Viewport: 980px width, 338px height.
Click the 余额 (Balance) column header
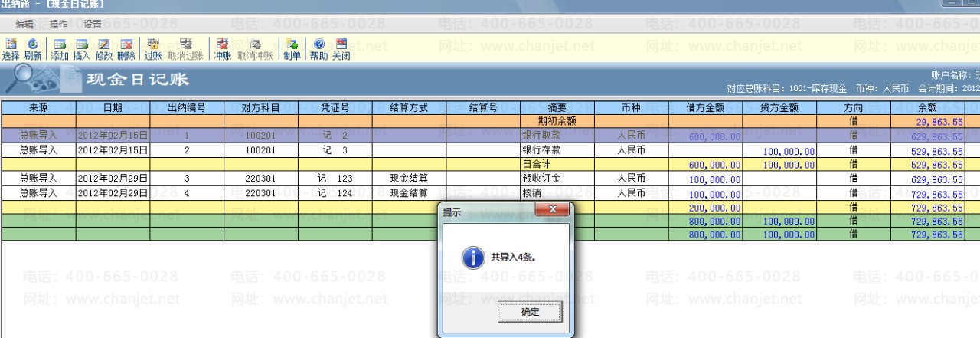[x=927, y=108]
